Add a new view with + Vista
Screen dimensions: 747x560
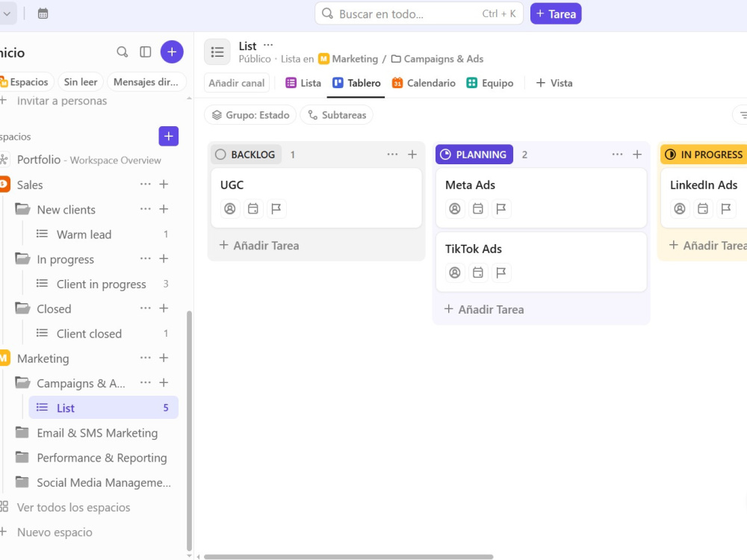[x=554, y=83]
